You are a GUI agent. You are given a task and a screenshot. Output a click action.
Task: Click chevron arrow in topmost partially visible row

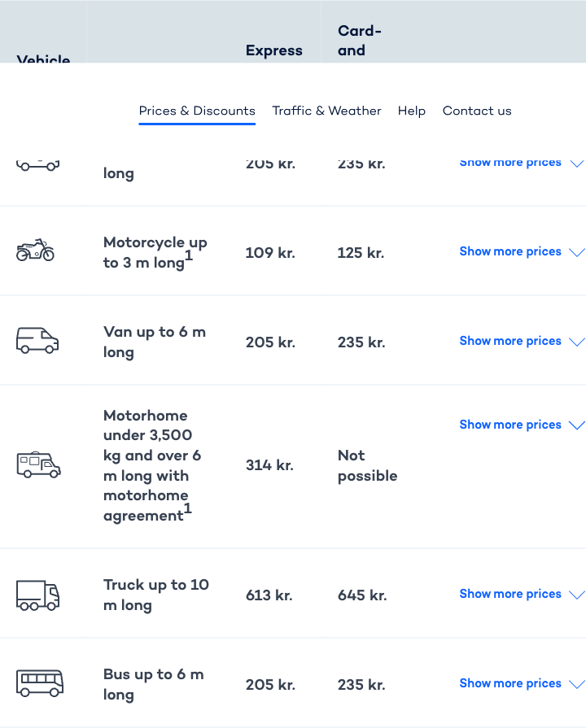(577, 163)
